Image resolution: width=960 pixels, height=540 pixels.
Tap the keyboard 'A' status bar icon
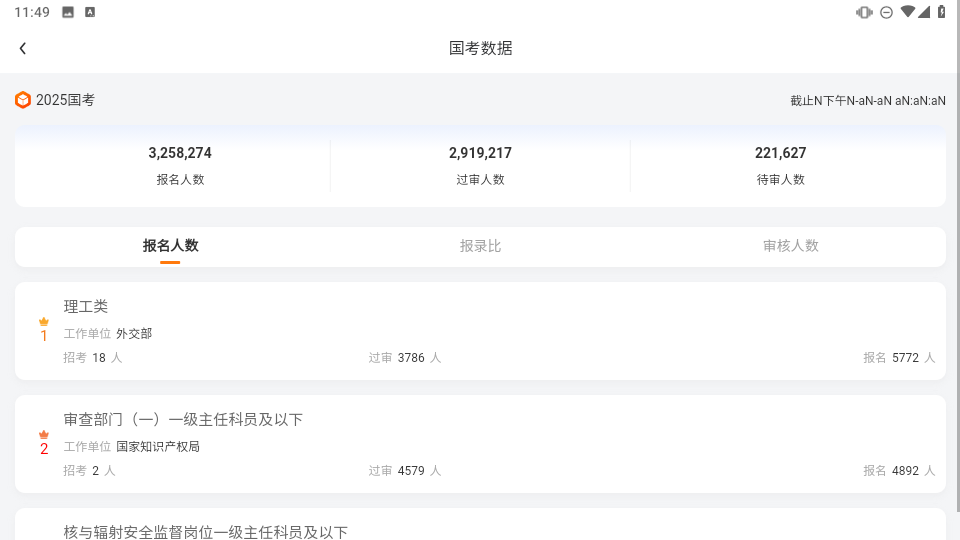pos(90,12)
